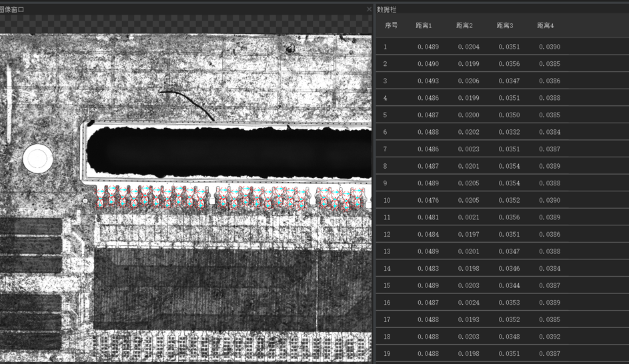Click the 0.0344 value in row 15
This screenshot has height=364, width=629.
[x=509, y=285]
